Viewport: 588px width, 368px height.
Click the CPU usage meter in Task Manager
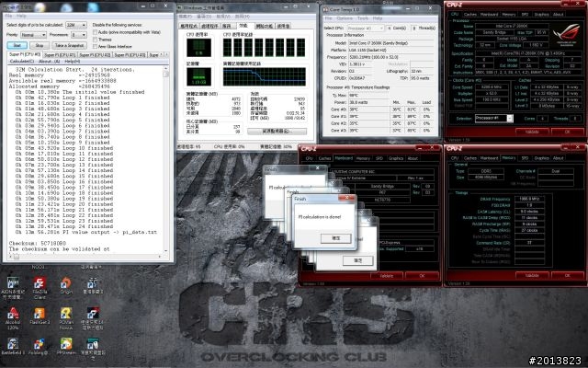click(x=198, y=48)
